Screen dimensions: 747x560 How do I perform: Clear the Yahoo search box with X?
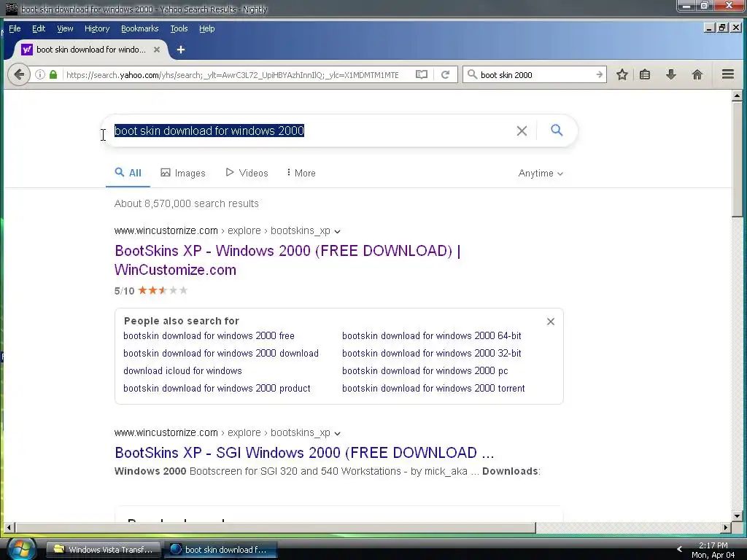coord(522,131)
